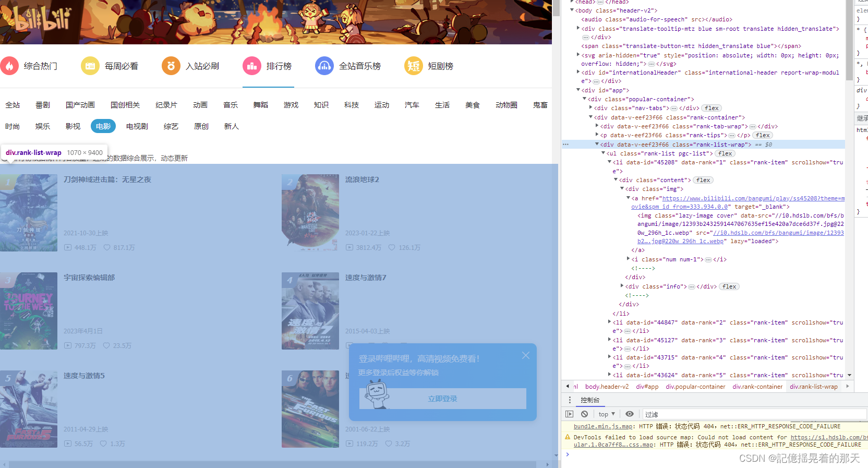868x468 pixels.
Task: Click the eye live expression icon
Action: [630, 414]
